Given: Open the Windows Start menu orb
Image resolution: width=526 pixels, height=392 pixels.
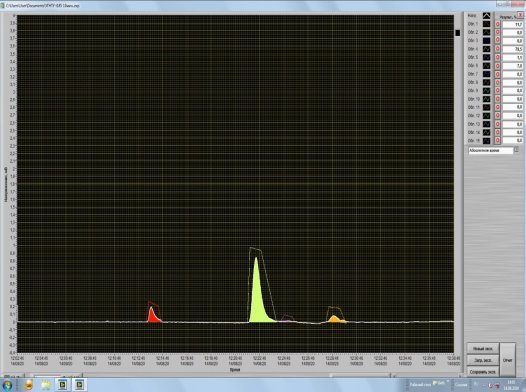Looking at the screenshot, I should (x=7, y=385).
